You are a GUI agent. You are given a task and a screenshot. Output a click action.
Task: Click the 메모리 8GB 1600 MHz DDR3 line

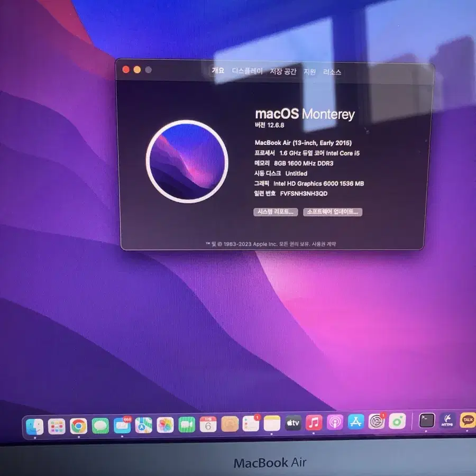[x=294, y=163]
